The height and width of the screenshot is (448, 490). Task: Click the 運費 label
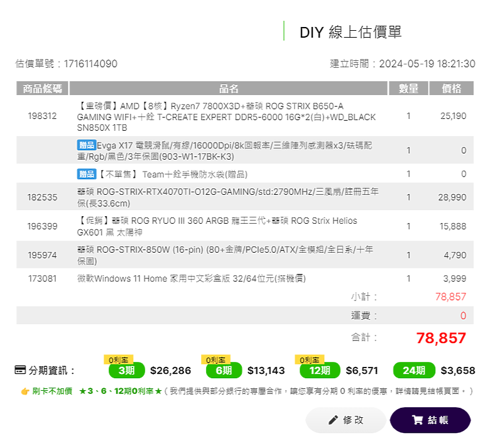coord(364,315)
